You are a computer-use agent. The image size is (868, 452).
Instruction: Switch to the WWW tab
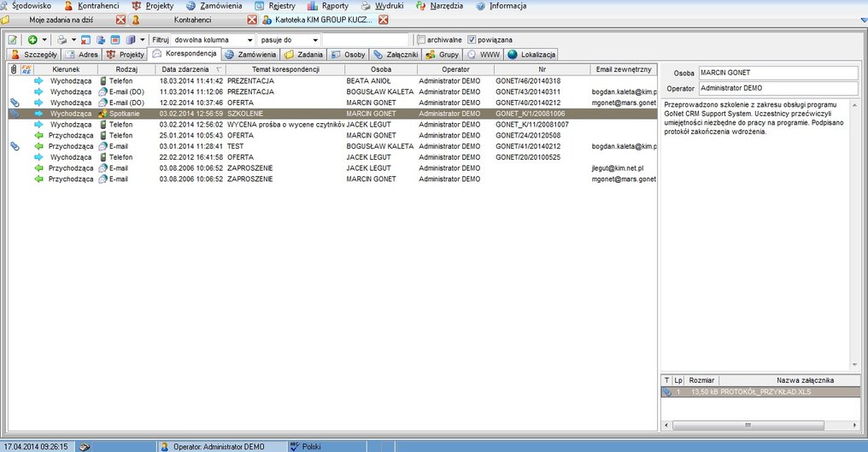click(484, 55)
